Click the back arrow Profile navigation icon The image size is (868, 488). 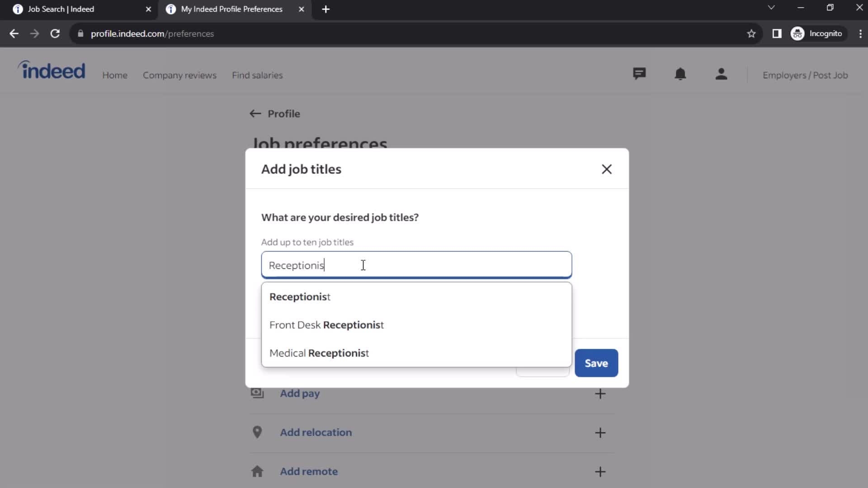tap(255, 113)
